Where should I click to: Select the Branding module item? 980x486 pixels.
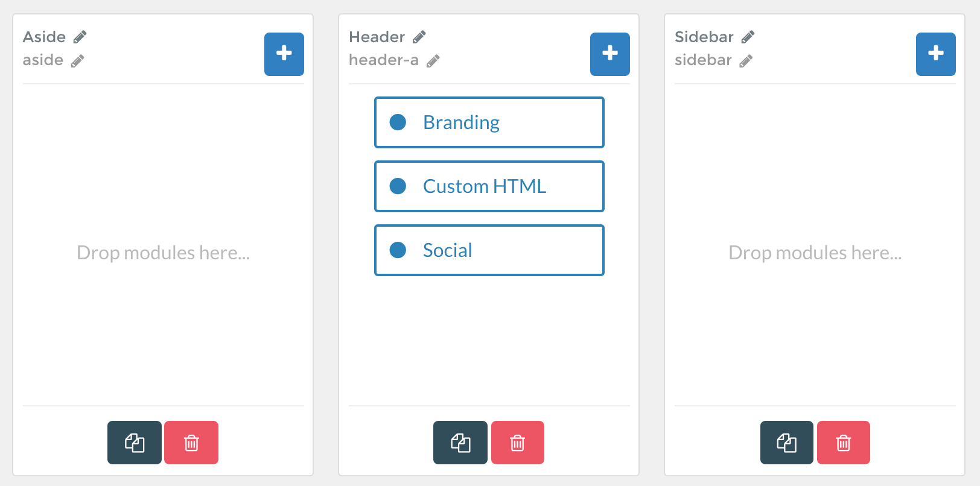489,122
